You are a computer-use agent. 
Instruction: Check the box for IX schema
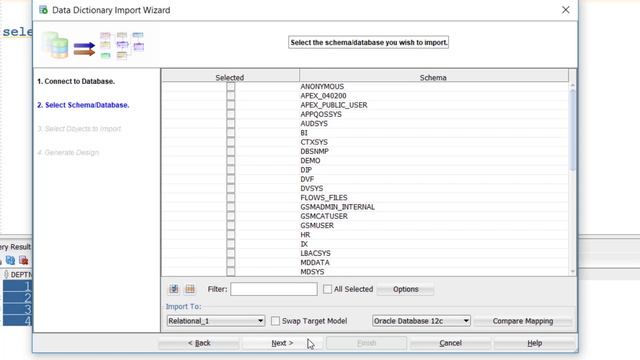coord(231,244)
